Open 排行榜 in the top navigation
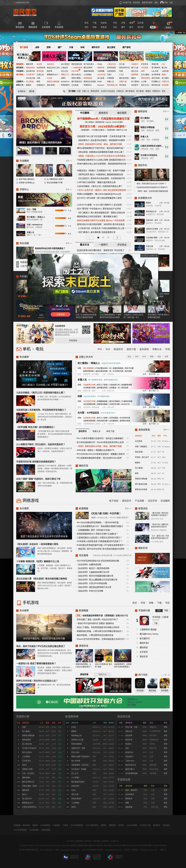 click(x=140, y=27)
